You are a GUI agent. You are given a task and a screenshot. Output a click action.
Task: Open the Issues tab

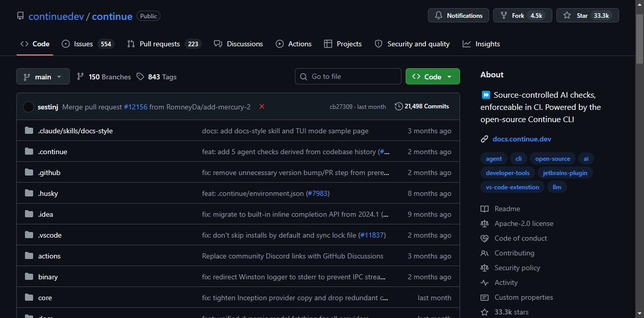point(88,44)
